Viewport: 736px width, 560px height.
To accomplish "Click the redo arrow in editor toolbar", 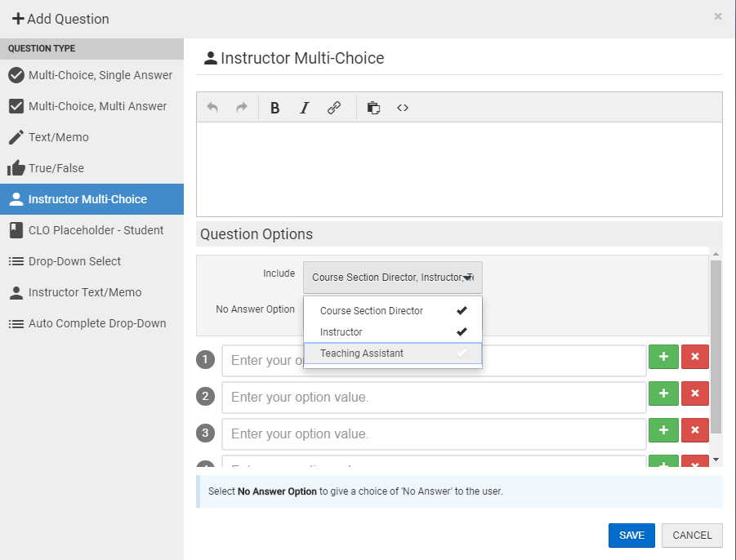I will point(241,108).
